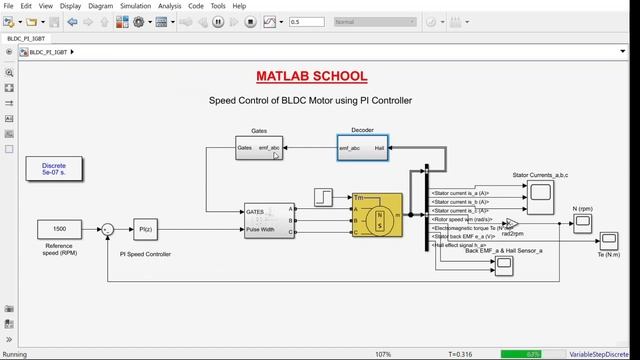Image resolution: width=640 pixels, height=360 pixels.
Task: Open the Simulation menu
Action: [x=136, y=6]
